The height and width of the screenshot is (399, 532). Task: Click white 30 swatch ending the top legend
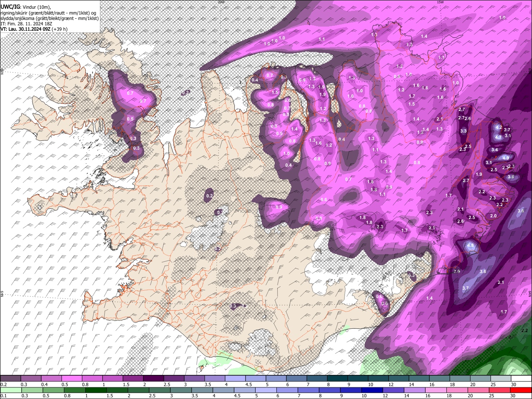click(521, 378)
